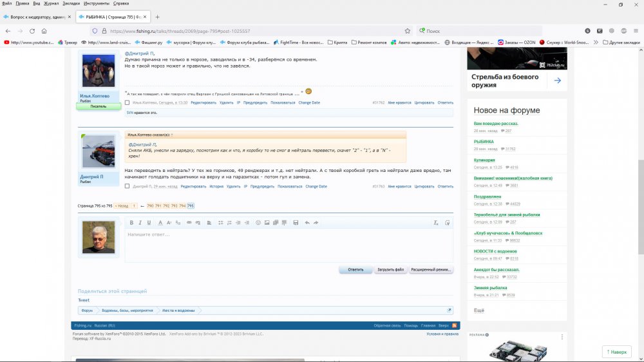
Task: Switch to the Вопрос к модератору tab
Action: click(35, 17)
